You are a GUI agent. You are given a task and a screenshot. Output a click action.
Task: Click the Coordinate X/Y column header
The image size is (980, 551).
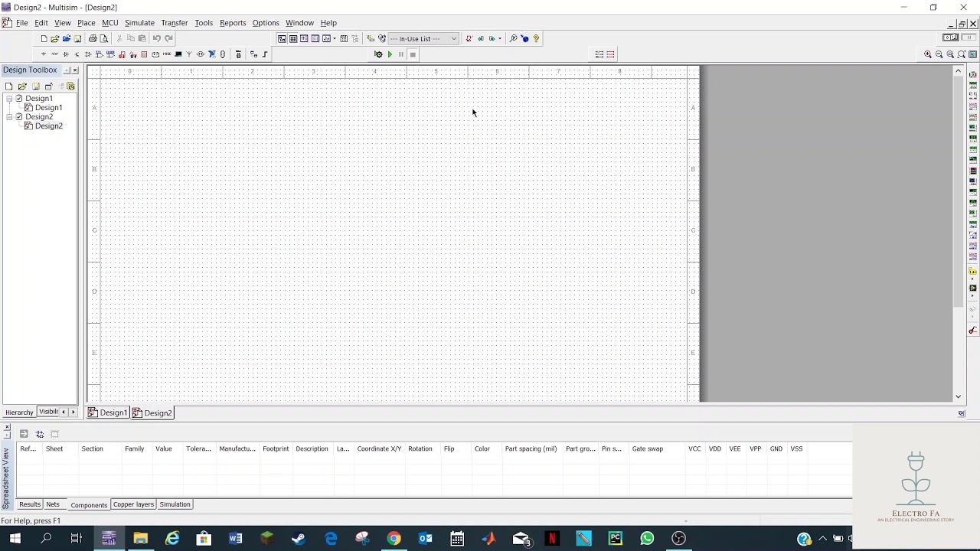(x=379, y=448)
